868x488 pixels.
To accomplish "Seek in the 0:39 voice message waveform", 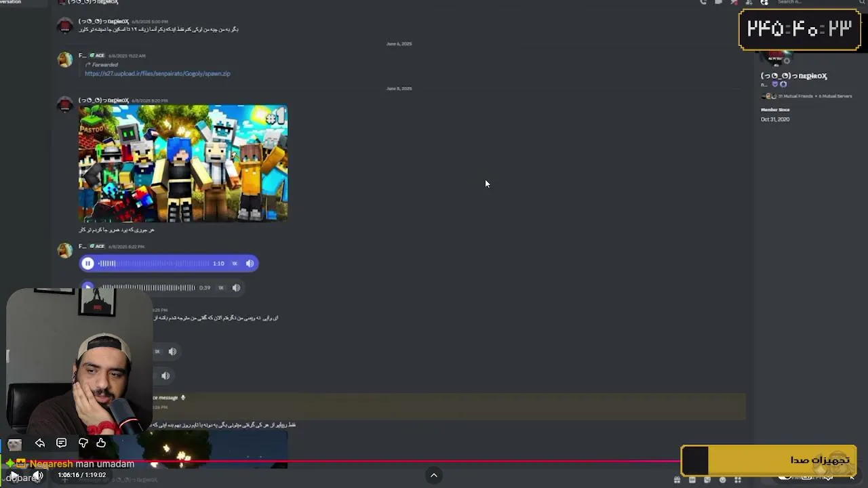I will [148, 288].
